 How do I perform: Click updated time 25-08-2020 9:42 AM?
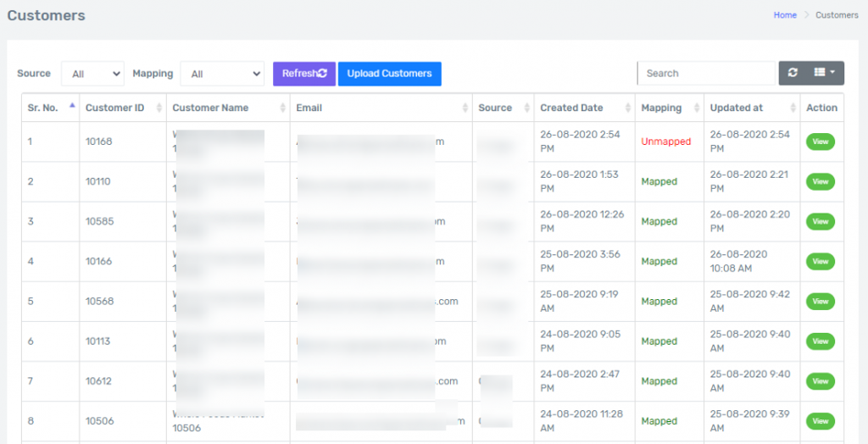(x=750, y=302)
